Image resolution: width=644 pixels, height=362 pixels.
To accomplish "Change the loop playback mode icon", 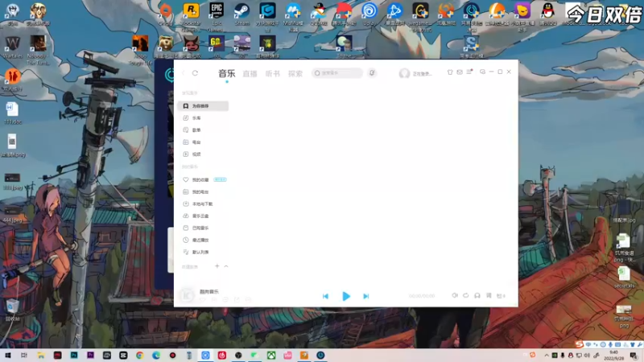I will pyautogui.click(x=466, y=295).
